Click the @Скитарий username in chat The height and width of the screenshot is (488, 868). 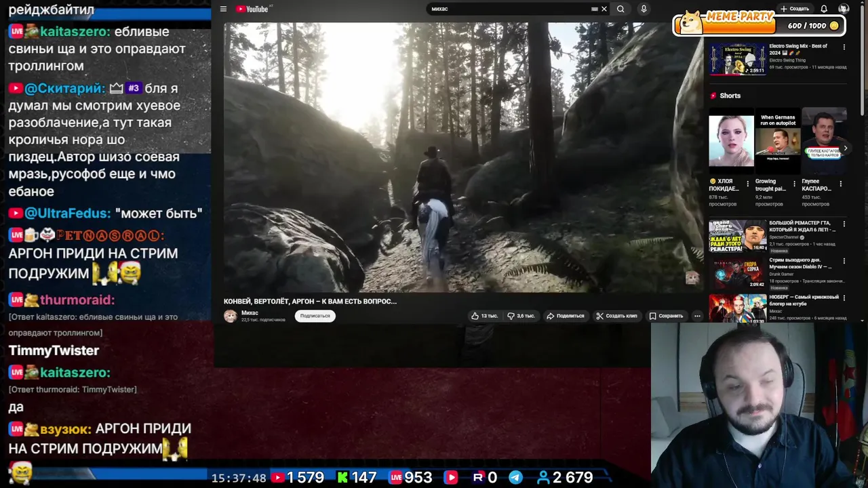coord(64,88)
